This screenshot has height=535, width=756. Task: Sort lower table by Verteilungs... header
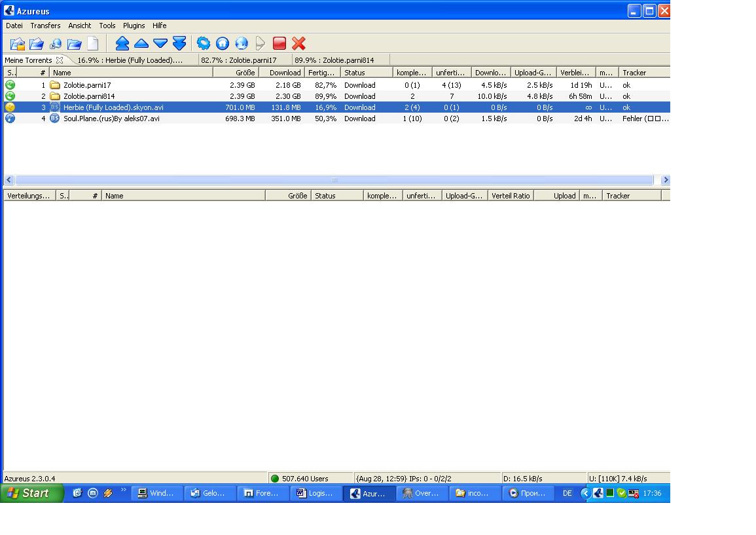[29, 195]
